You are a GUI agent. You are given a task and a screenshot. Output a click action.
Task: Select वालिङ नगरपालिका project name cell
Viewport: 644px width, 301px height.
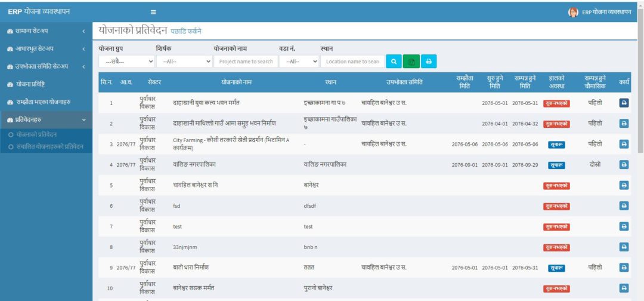(194, 164)
